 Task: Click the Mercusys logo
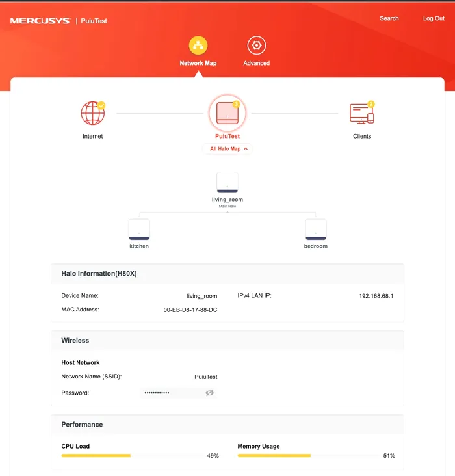(40, 21)
